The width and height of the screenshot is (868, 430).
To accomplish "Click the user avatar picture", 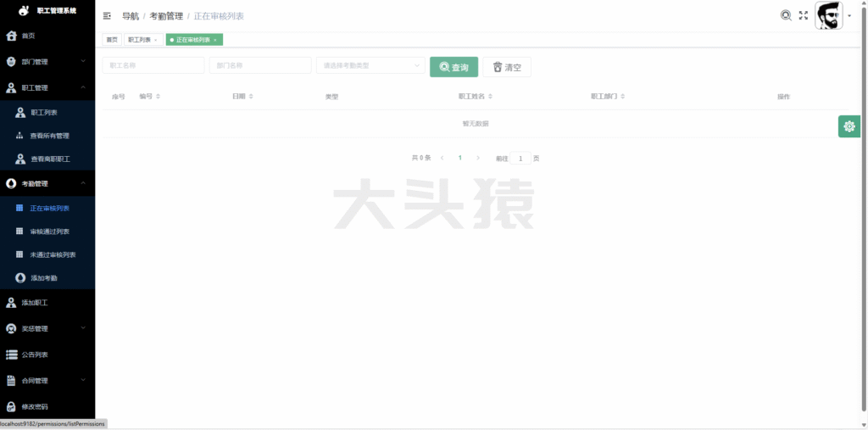I will [829, 15].
